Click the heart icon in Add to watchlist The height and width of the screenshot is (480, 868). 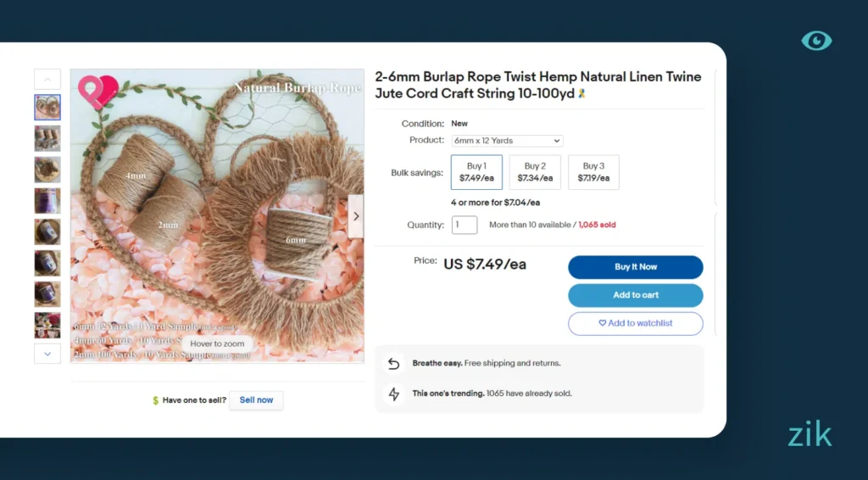(x=602, y=323)
